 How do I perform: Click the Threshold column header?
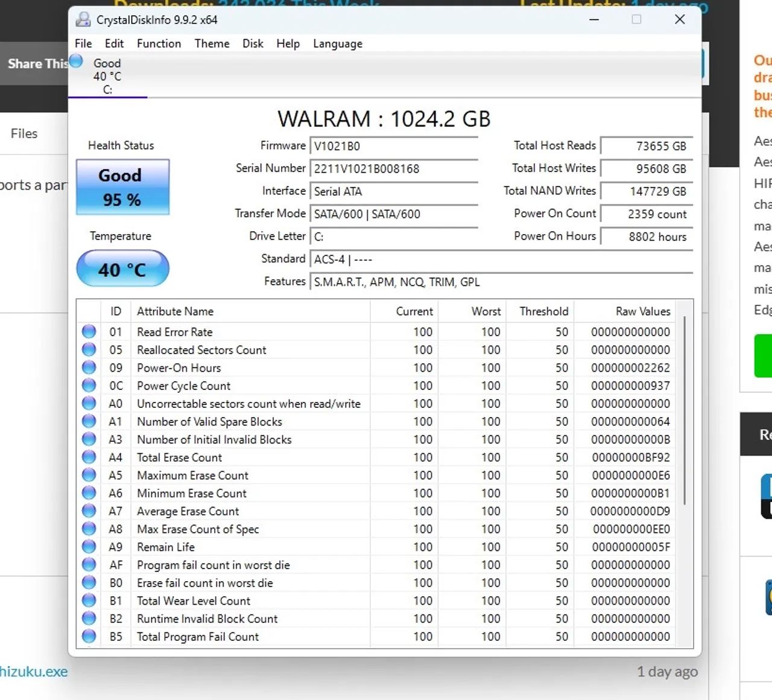click(540, 311)
